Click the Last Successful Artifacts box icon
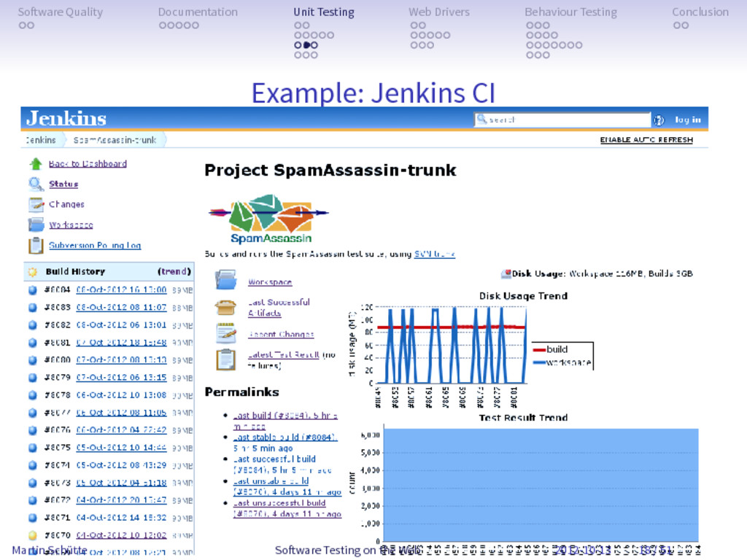747x560 pixels. pos(226,307)
